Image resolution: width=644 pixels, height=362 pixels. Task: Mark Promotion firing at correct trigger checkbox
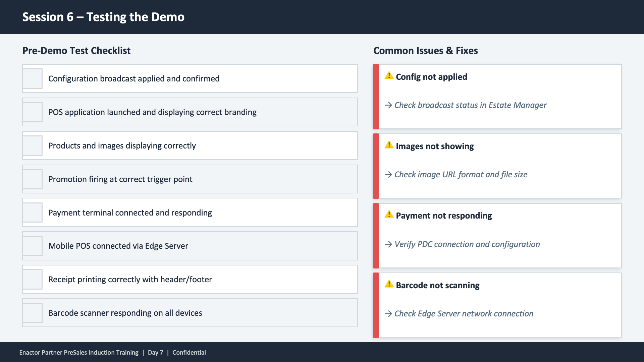pyautogui.click(x=33, y=179)
